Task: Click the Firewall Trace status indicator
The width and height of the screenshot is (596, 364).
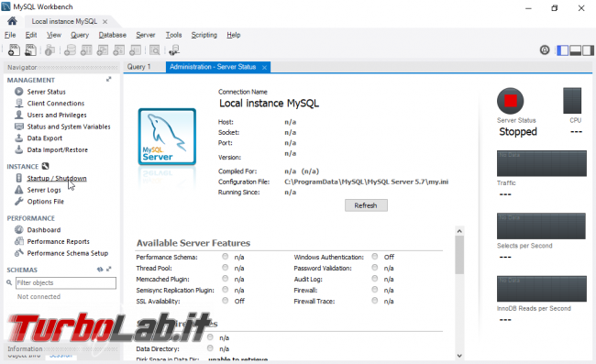Action: coord(375,301)
